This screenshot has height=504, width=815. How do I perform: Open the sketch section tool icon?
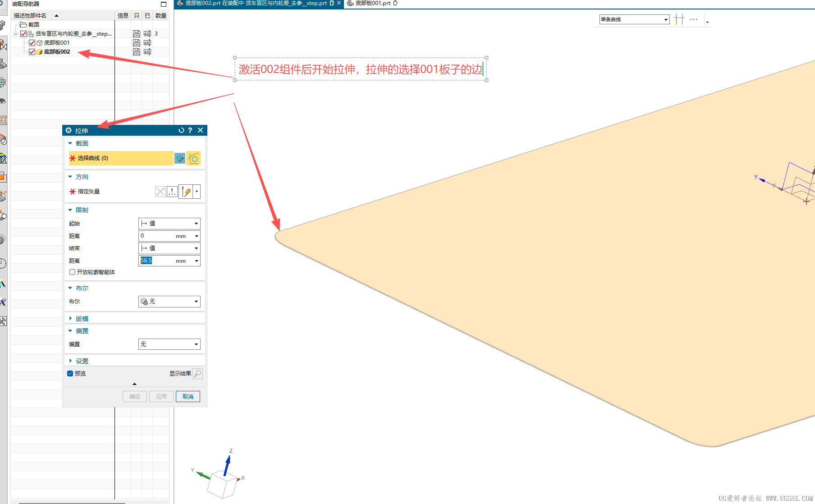tap(180, 158)
